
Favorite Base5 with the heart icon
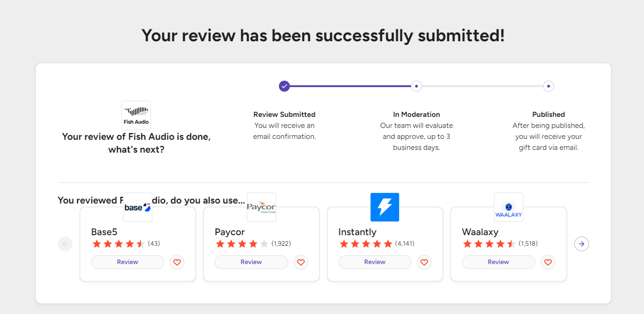click(x=177, y=262)
